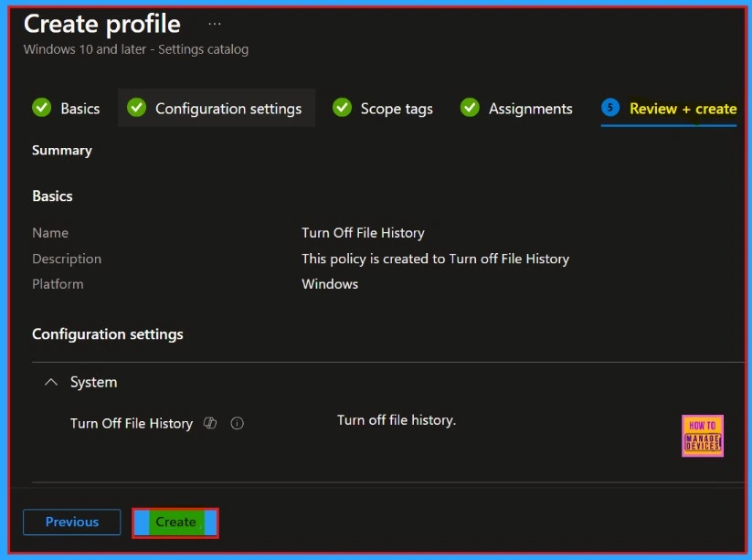
Task: Click the Description field label
Action: click(67, 259)
